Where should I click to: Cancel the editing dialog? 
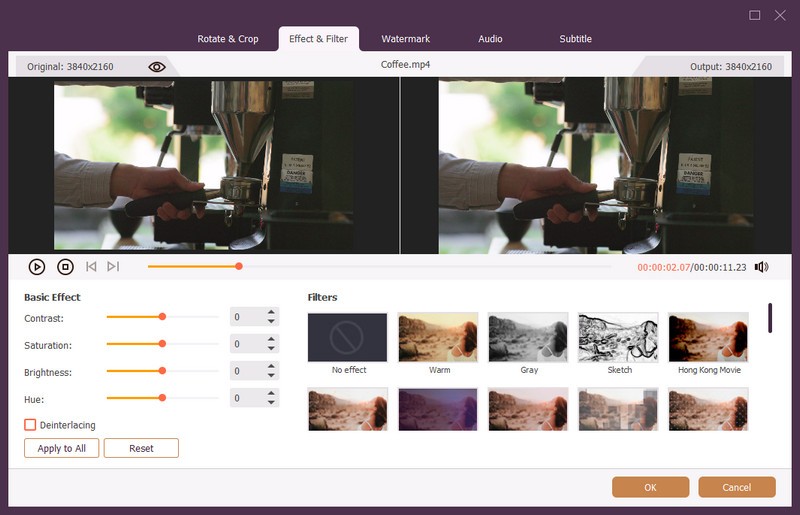tap(737, 487)
